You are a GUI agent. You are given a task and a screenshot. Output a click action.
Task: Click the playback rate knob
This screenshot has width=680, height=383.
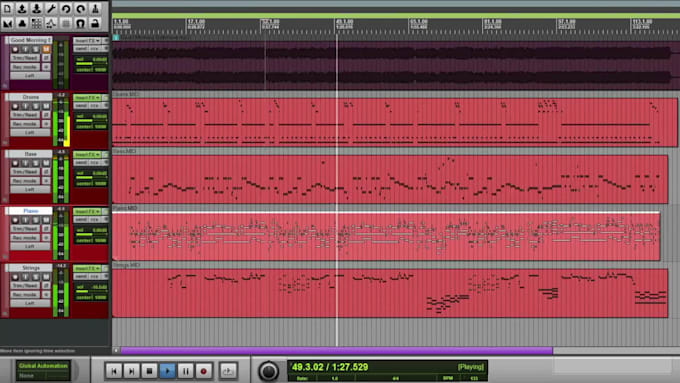pyautogui.click(x=268, y=371)
